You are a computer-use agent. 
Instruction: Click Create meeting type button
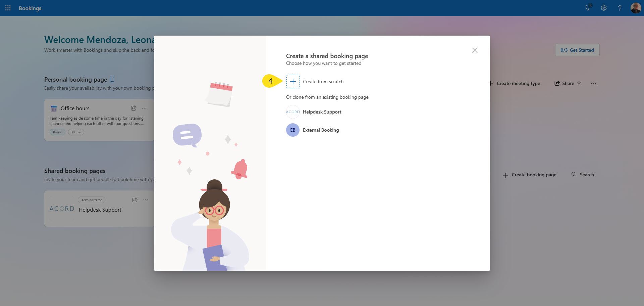pos(515,83)
